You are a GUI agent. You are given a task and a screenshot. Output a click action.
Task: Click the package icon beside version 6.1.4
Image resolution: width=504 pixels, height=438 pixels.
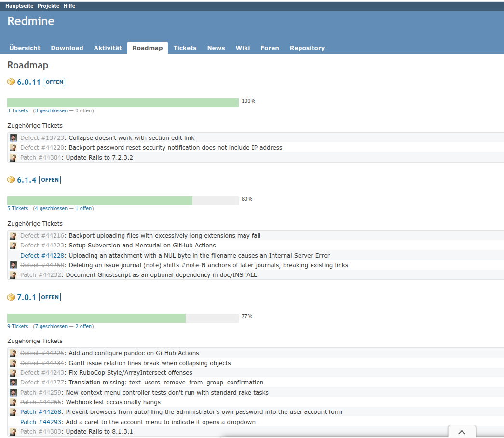(x=11, y=179)
